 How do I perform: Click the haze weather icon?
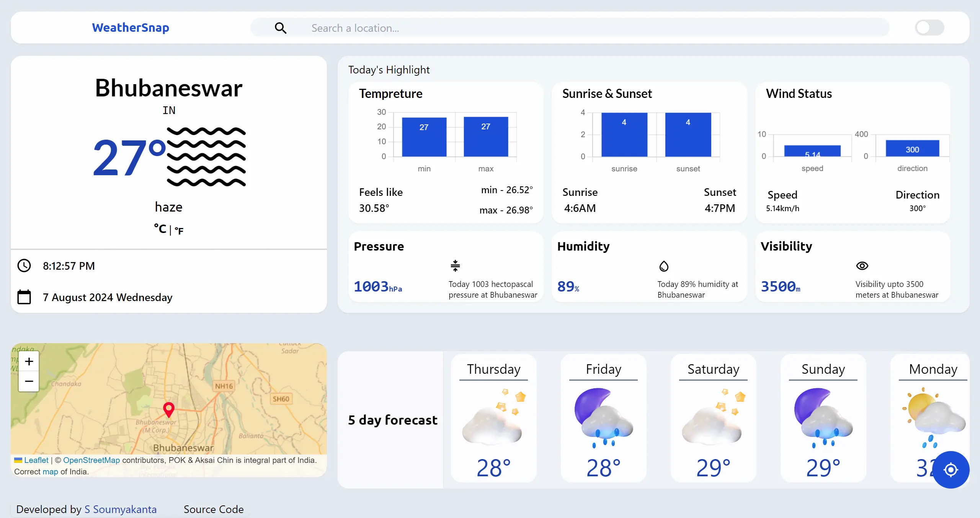(206, 157)
